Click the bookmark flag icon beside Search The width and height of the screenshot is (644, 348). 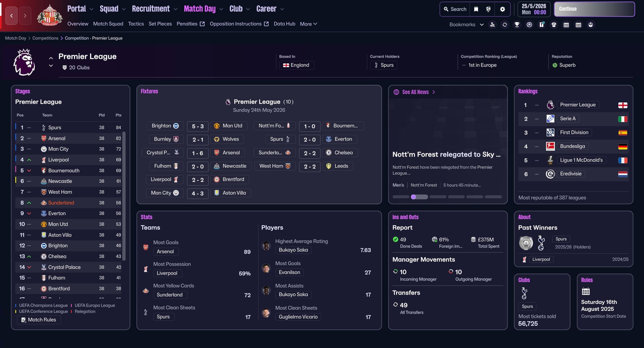[x=476, y=9]
